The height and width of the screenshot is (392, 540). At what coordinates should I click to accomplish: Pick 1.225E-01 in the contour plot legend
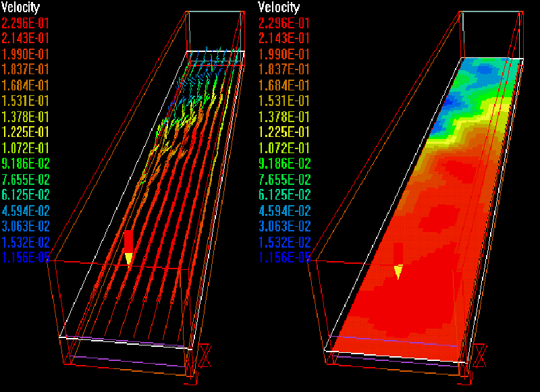click(284, 132)
